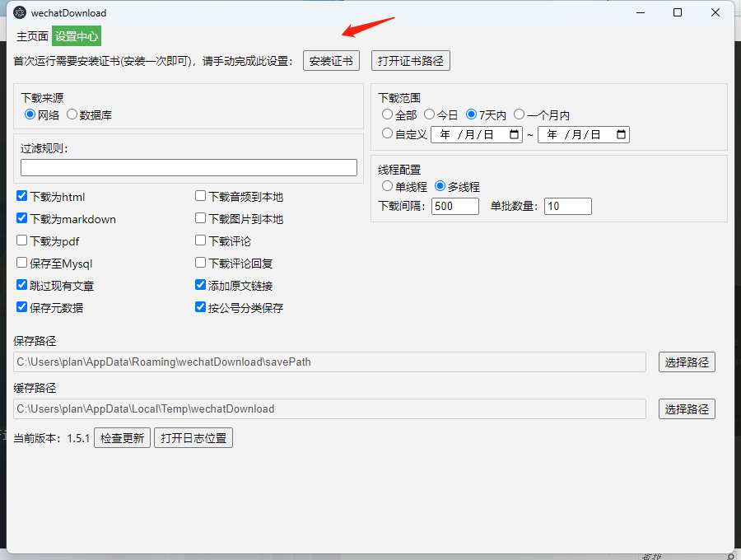Enable 下载评论 checkbox
This screenshot has height=560, width=741.
point(200,240)
